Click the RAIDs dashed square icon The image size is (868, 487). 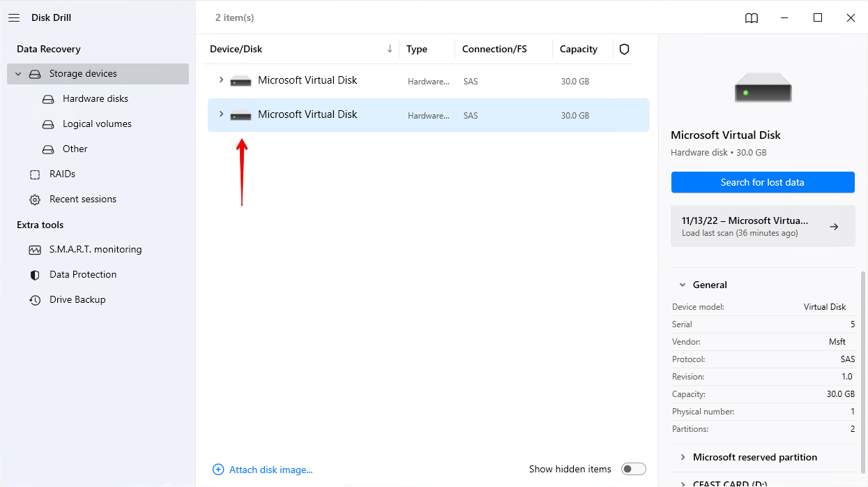pos(35,174)
